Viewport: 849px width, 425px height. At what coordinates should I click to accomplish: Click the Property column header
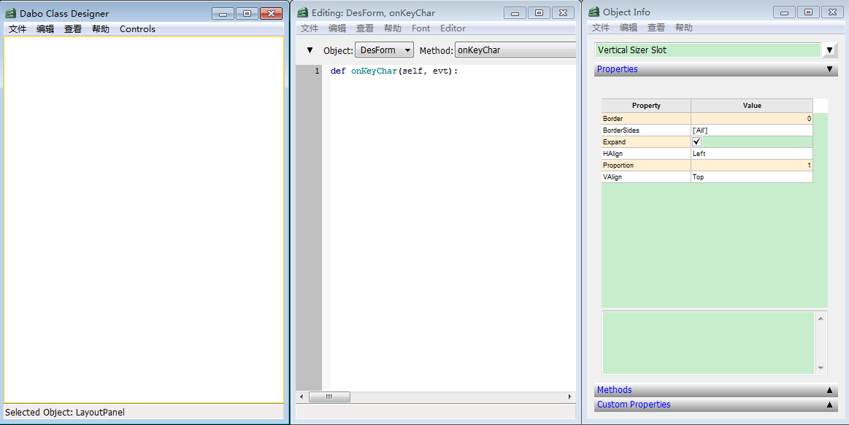(646, 106)
